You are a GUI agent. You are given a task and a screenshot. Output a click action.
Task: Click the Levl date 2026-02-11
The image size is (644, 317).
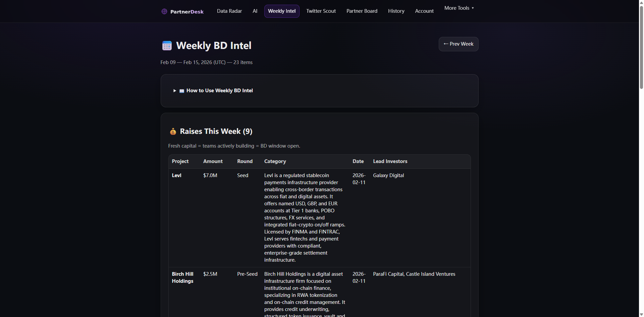click(359, 179)
